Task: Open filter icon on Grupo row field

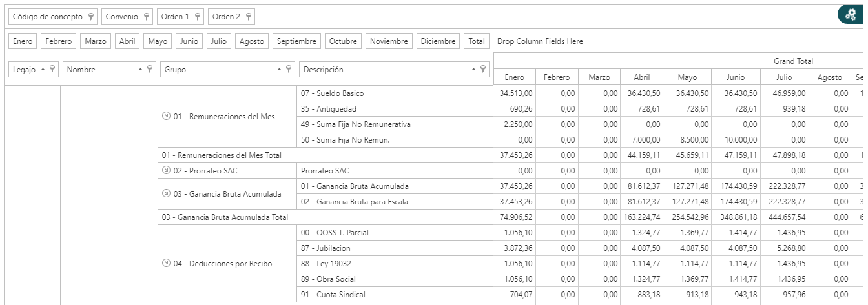Action: coord(289,69)
